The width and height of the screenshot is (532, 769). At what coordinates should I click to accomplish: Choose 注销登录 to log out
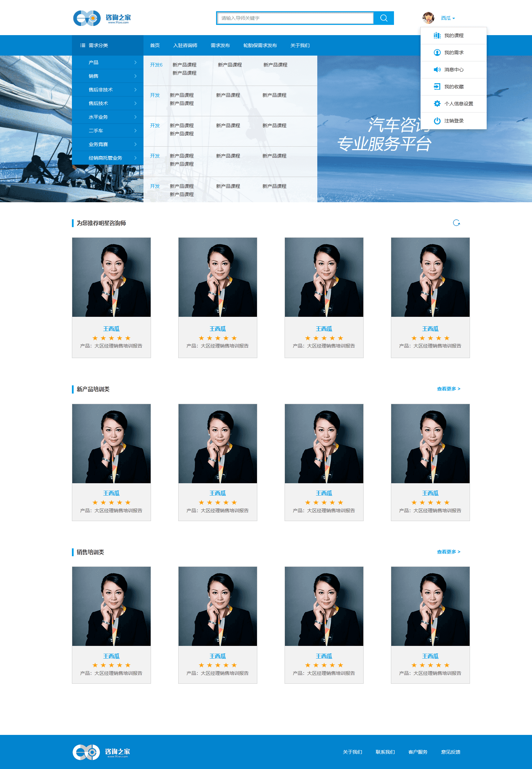454,121
